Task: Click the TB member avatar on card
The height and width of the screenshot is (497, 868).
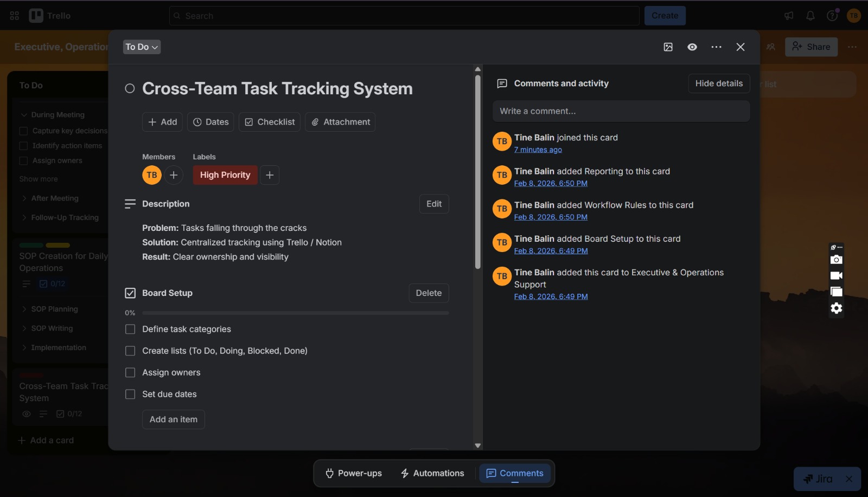Action: pos(152,175)
